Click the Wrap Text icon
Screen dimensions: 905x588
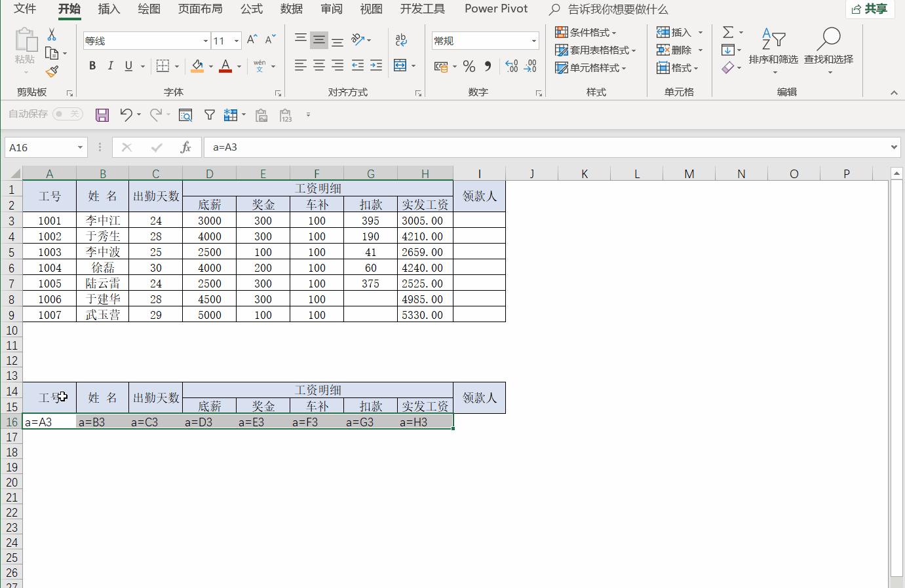pos(401,40)
